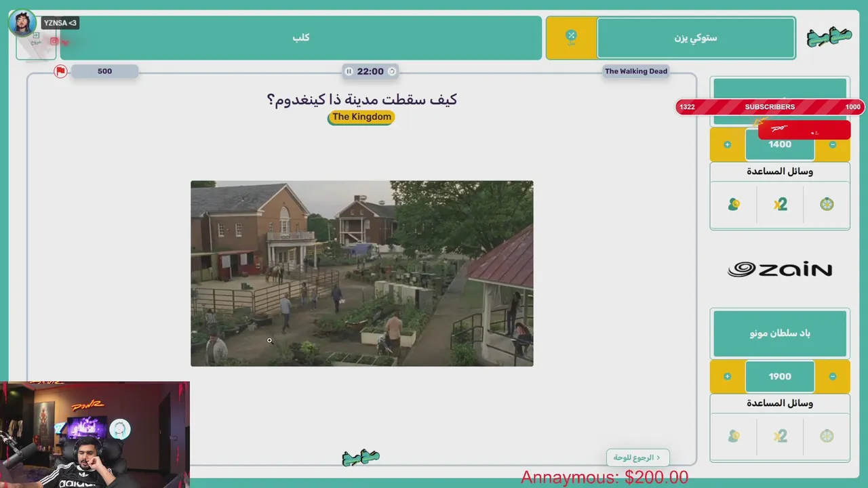868x488 pixels.
Task: Decrease the 1900 team score with minus
Action: click(x=833, y=376)
